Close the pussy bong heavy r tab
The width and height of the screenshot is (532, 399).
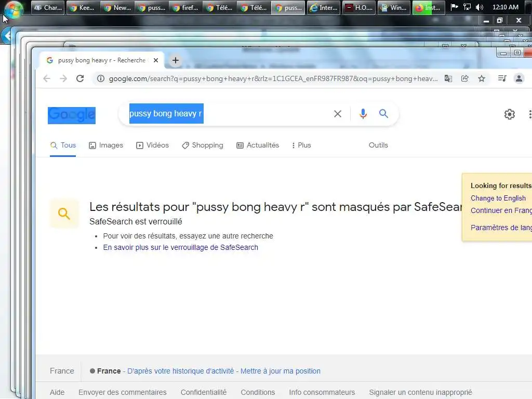pyautogui.click(x=156, y=60)
